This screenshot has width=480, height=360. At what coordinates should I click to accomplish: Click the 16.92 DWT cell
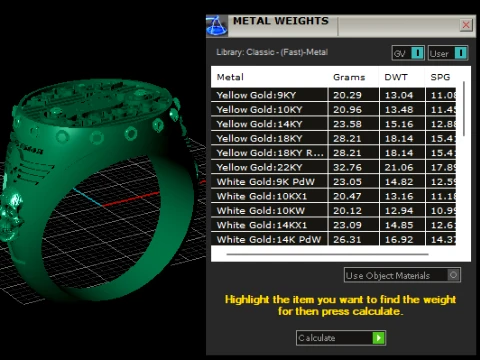pyautogui.click(x=402, y=239)
